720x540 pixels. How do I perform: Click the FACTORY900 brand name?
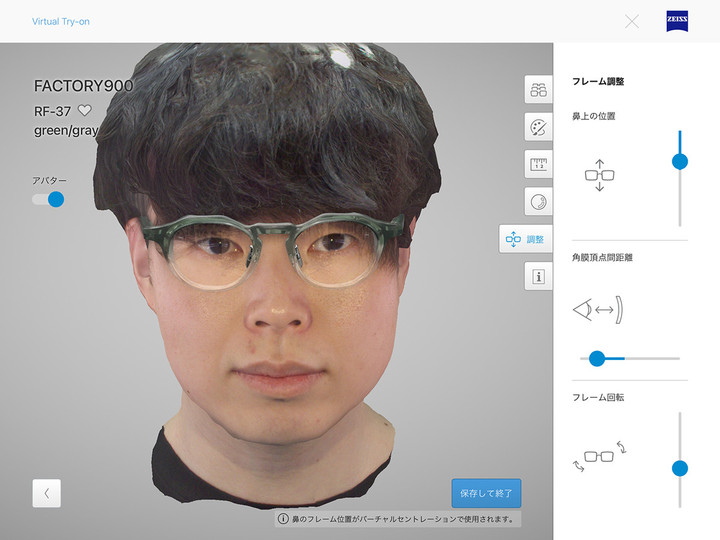click(x=84, y=86)
